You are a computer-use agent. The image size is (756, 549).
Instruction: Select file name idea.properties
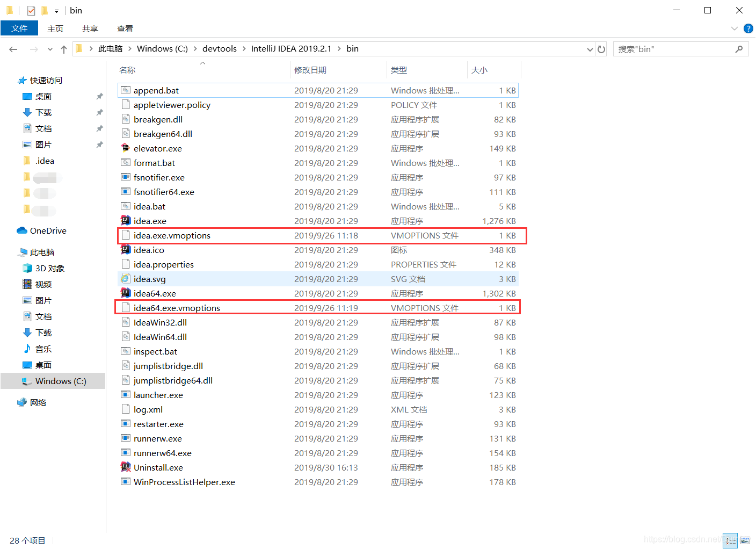click(x=164, y=265)
